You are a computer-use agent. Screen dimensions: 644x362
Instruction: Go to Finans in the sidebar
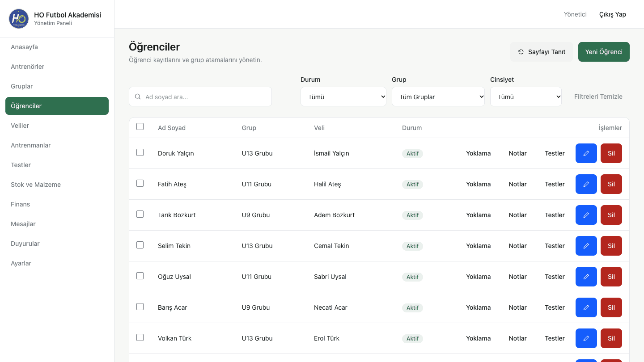click(x=57, y=204)
